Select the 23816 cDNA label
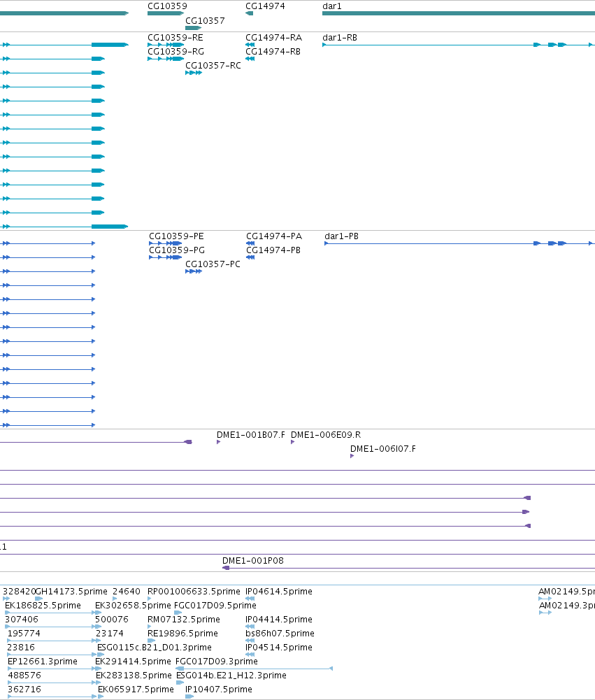The image size is (595, 700). 22,648
